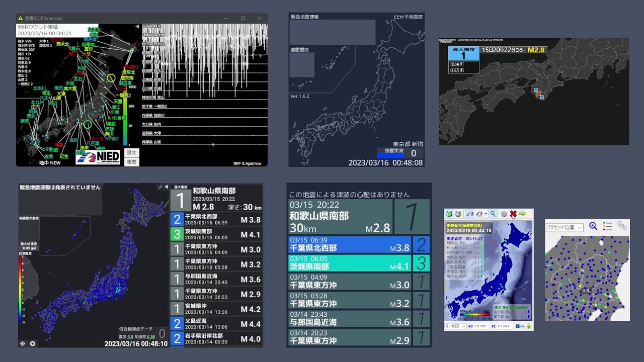
Task: Collapse panel arrow in 強震モニタ Extension map
Action: pyautogui.click(x=137, y=27)
